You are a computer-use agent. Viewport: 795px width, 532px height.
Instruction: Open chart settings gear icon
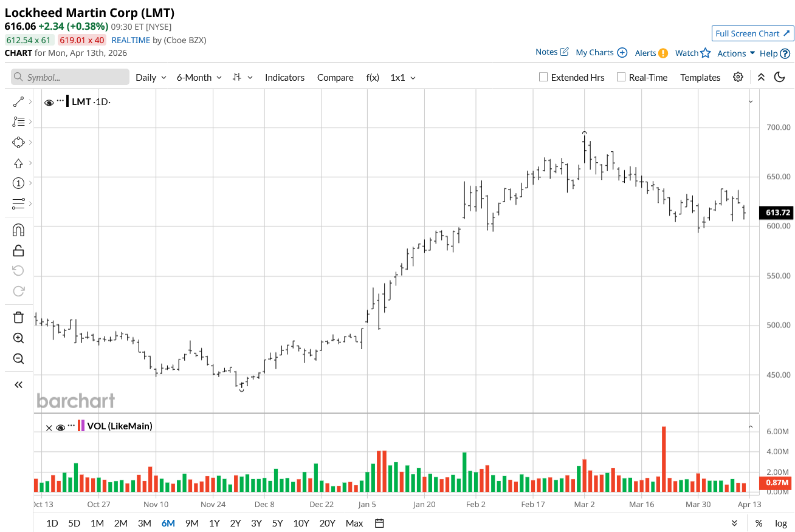738,77
